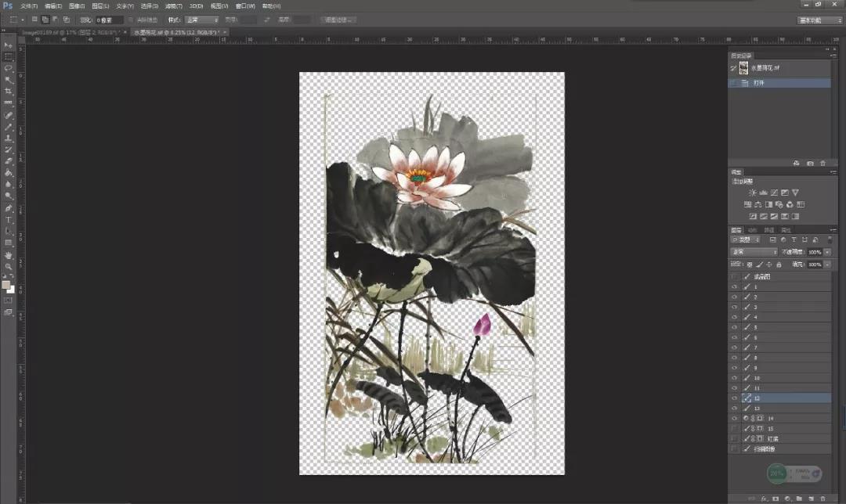Switch to the Image00189 document tab

[x=69, y=33]
